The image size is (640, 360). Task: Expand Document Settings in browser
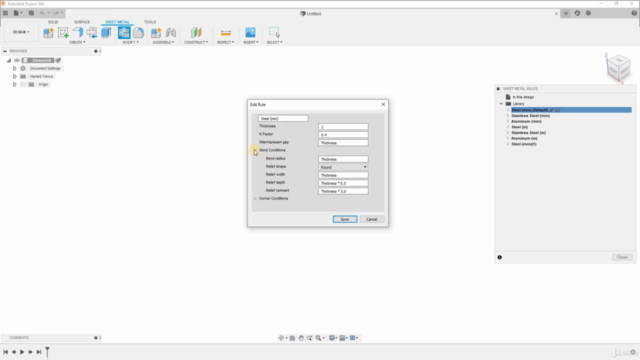15,69
